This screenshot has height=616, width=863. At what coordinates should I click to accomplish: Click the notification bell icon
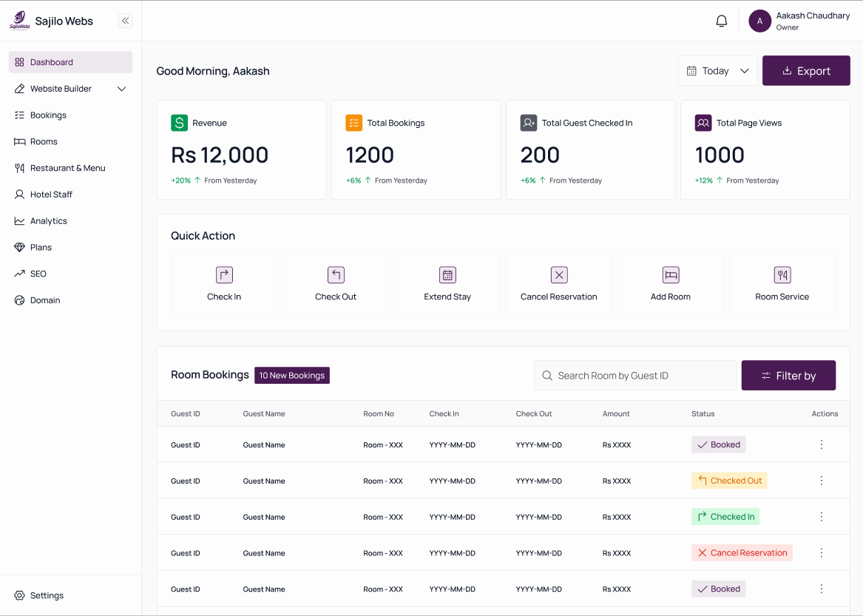722,21
